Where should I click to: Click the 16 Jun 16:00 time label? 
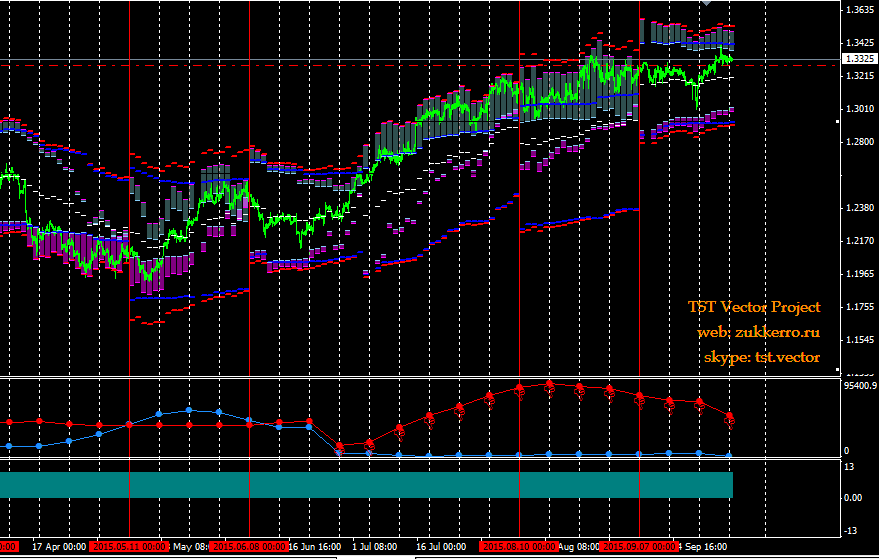315,546
